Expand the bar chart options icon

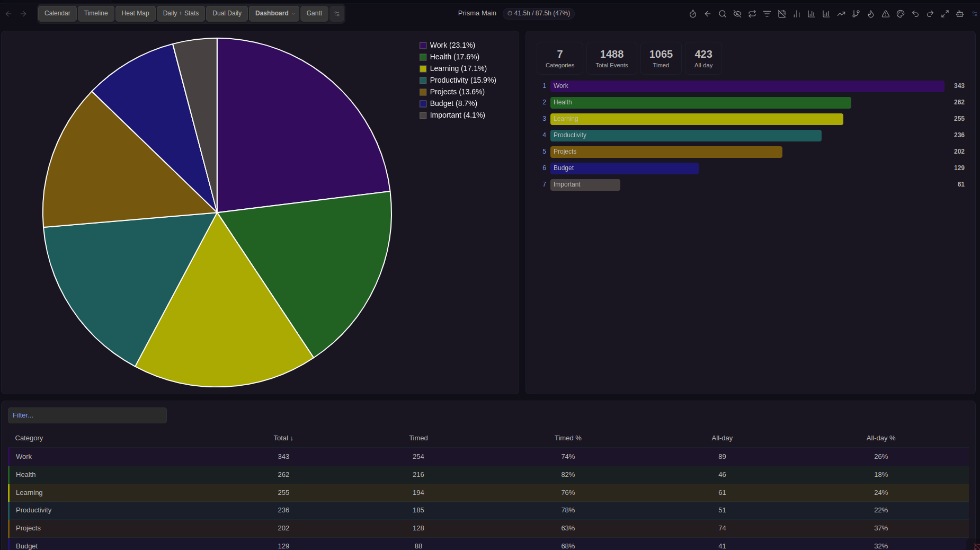[x=797, y=14]
